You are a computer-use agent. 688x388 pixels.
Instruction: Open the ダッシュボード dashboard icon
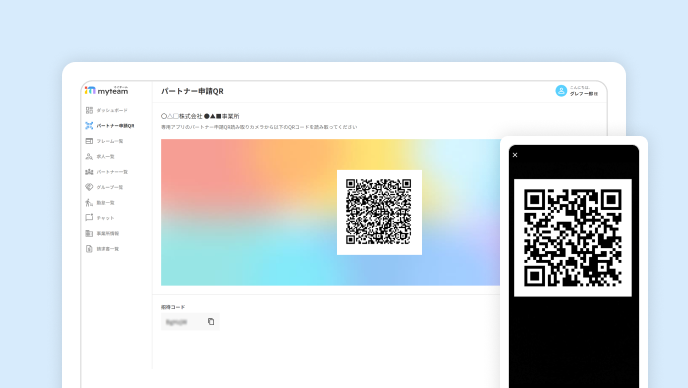tap(89, 110)
